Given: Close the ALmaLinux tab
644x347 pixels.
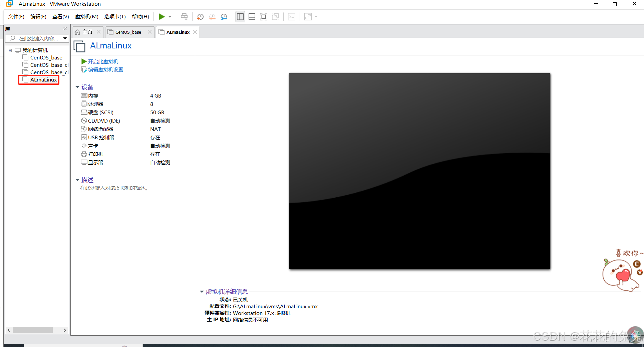Looking at the screenshot, I should point(195,32).
